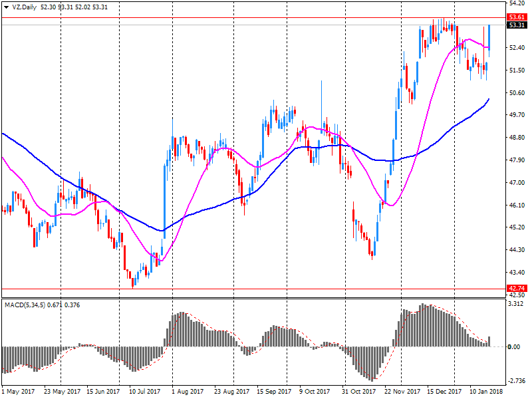Click the 43.40 price scale value
Screen dimensions: 532x399
tap(517, 273)
